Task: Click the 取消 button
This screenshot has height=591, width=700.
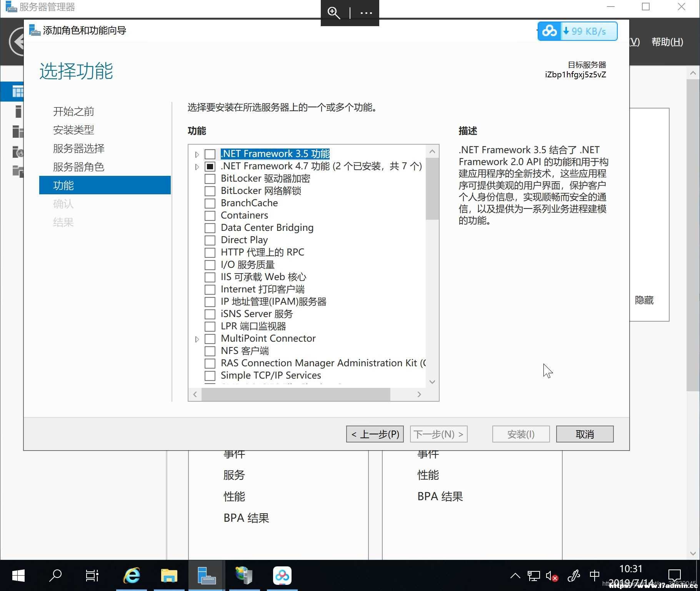Action: (x=585, y=434)
